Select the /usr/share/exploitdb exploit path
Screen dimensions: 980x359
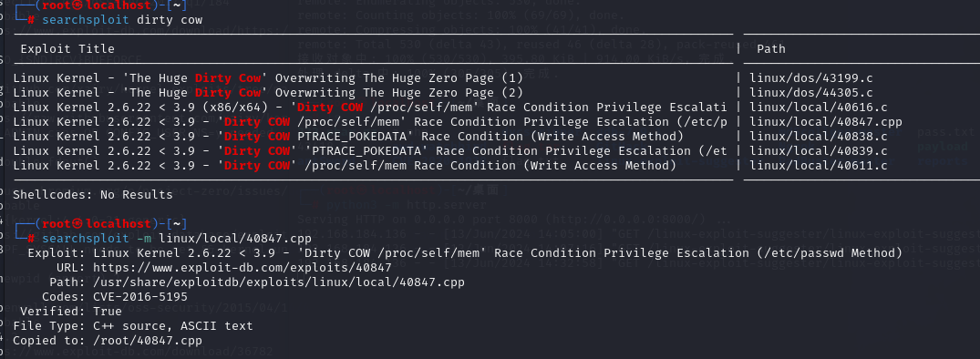pos(272,282)
